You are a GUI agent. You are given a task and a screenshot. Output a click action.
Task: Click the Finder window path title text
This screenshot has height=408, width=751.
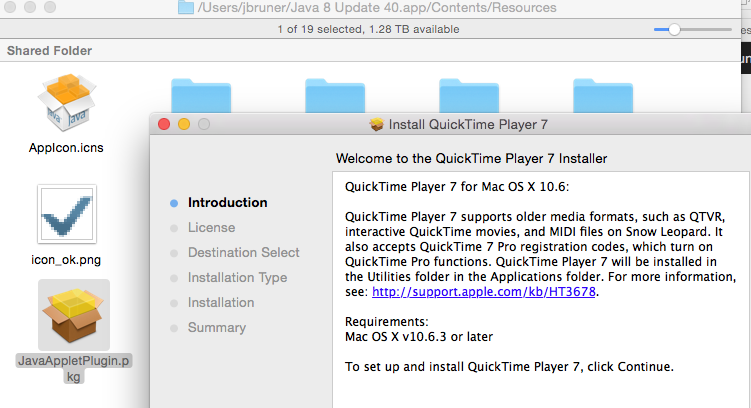click(377, 8)
